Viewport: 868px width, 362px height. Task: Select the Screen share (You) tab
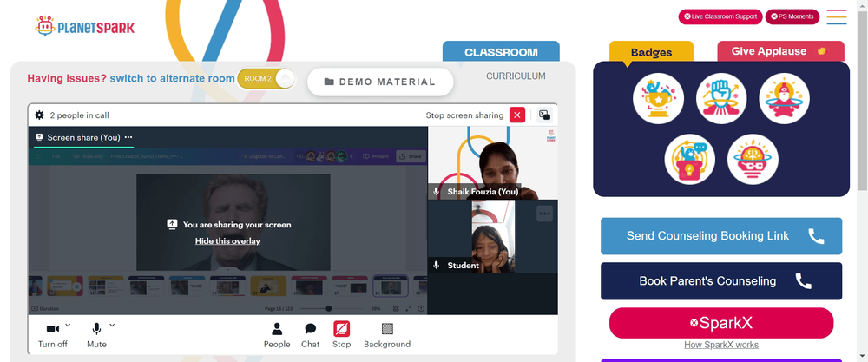(x=83, y=137)
